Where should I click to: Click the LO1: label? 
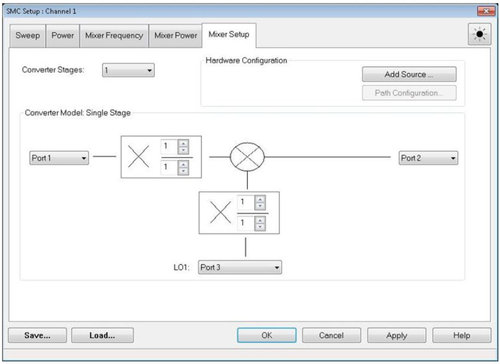(x=181, y=267)
